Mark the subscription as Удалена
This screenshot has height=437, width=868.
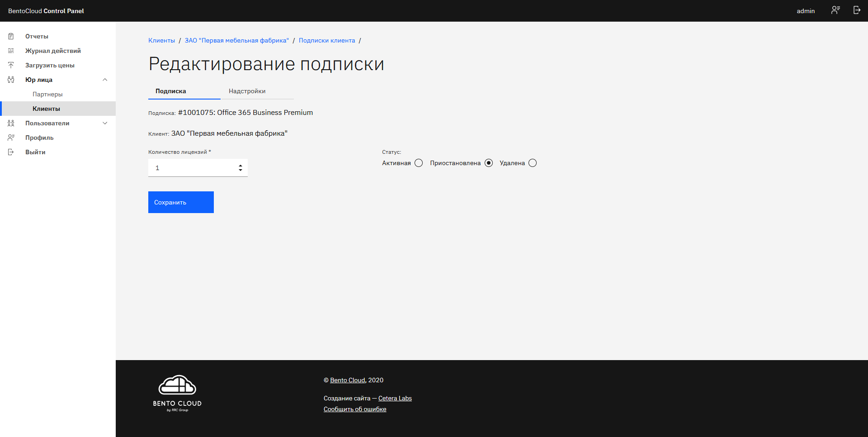pyautogui.click(x=533, y=163)
